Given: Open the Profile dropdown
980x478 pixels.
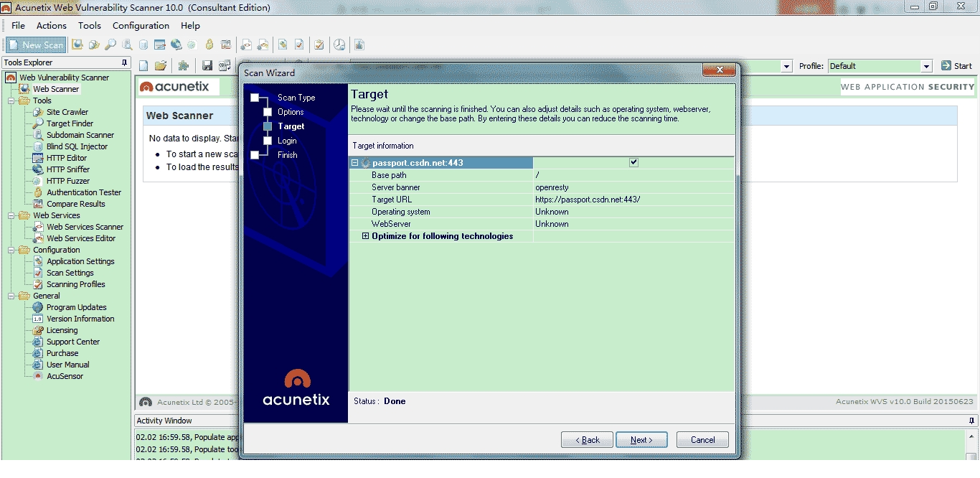Looking at the screenshot, I should (x=926, y=66).
